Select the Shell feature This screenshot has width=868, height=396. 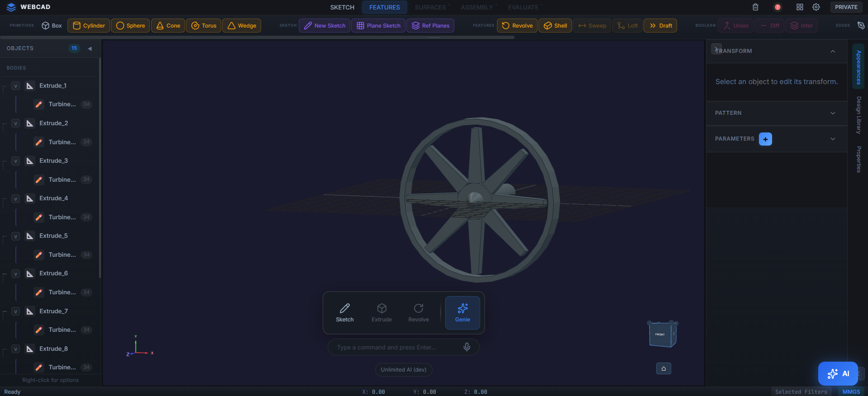pos(555,26)
